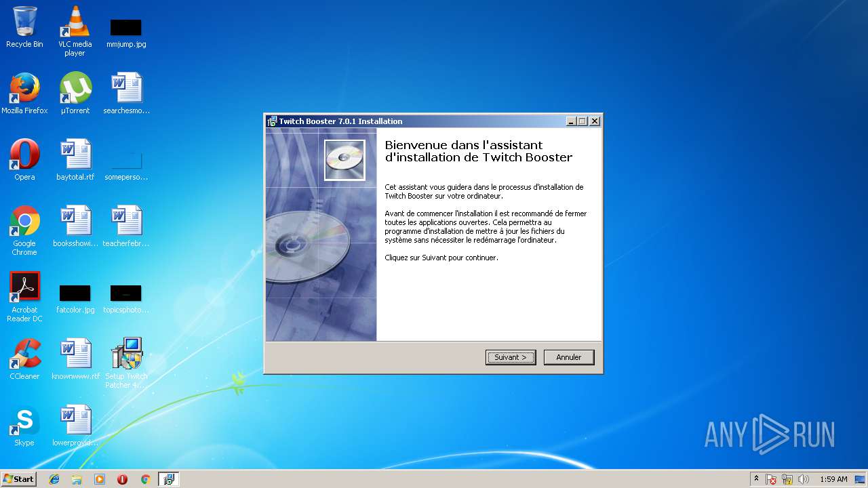The image size is (868, 488).
Task: Cancel setup with the Annuler button
Action: pos(569,357)
